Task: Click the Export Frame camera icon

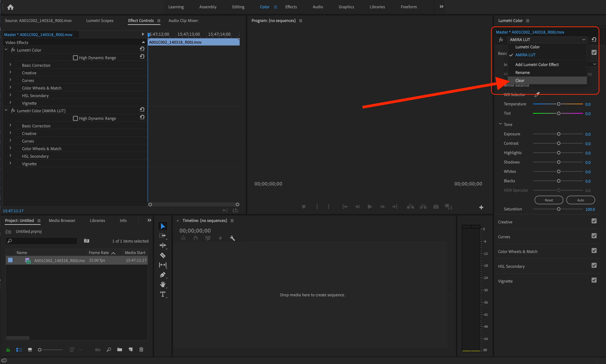Action: coord(436,207)
